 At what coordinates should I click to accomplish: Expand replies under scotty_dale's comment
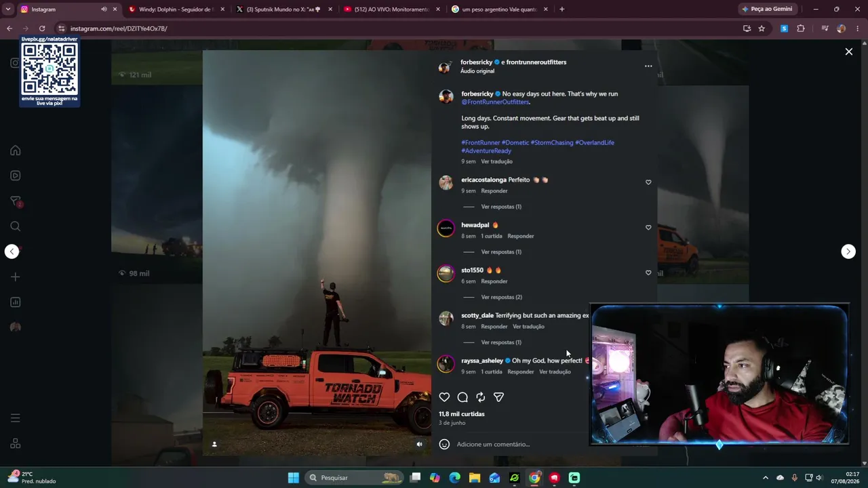501,342
